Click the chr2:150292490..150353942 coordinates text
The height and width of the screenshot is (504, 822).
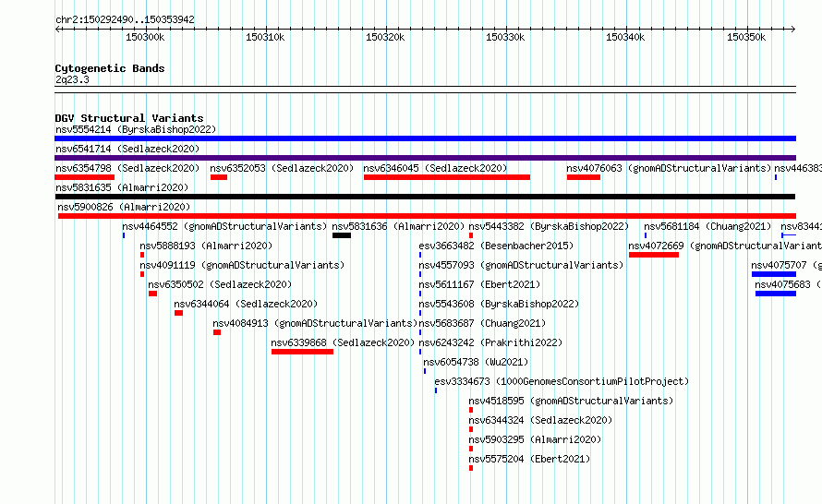pos(125,19)
